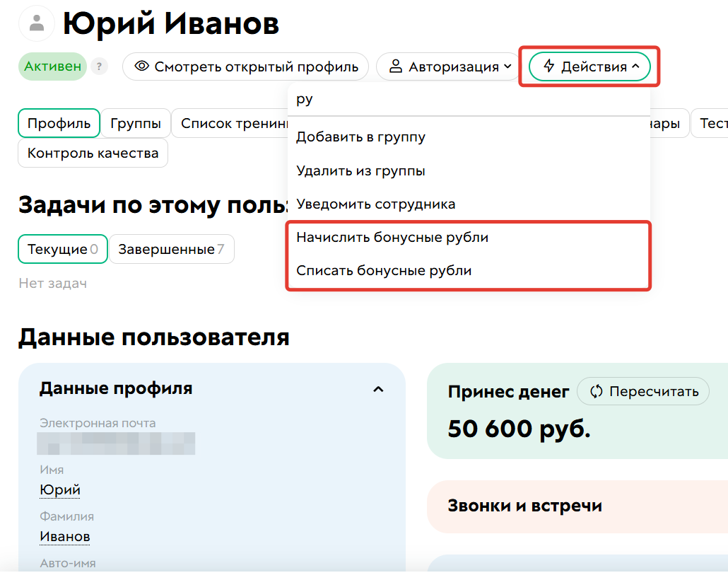Click the eye icon on 'Смотреть открытый профиль'

pyautogui.click(x=143, y=66)
